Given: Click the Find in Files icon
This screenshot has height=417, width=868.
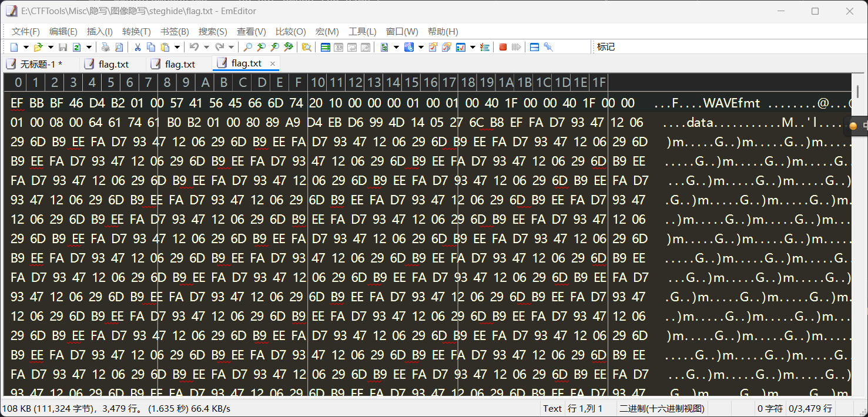Looking at the screenshot, I should (307, 47).
